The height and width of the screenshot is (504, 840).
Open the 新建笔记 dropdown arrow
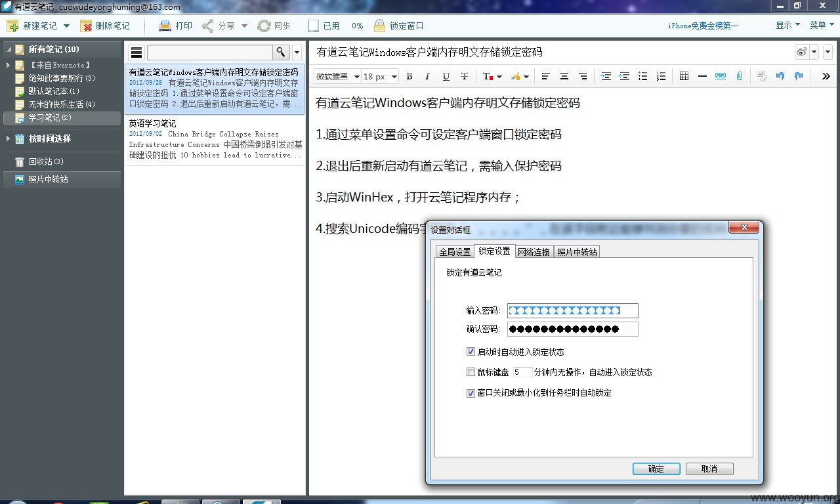click(x=66, y=26)
